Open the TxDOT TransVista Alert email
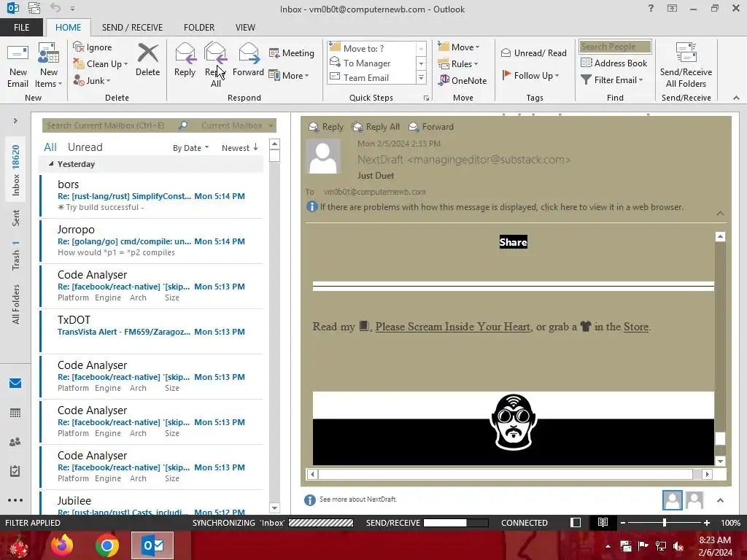Viewport: 747px width, 560px height. click(152, 331)
